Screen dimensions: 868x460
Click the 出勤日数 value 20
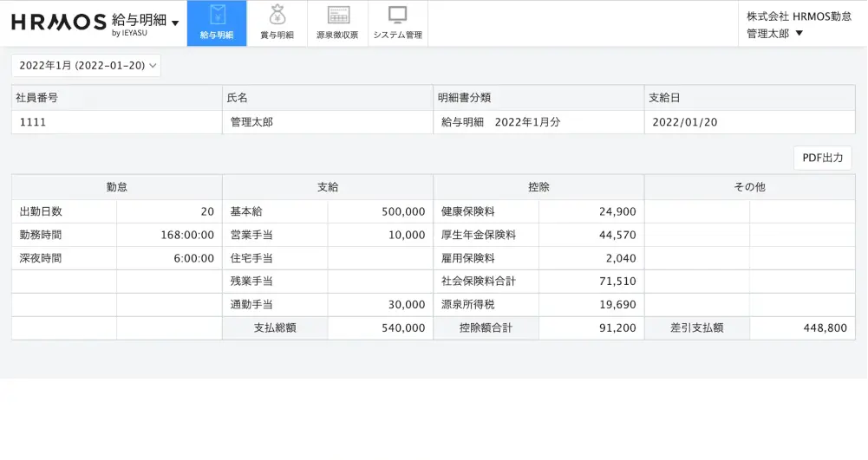(207, 211)
